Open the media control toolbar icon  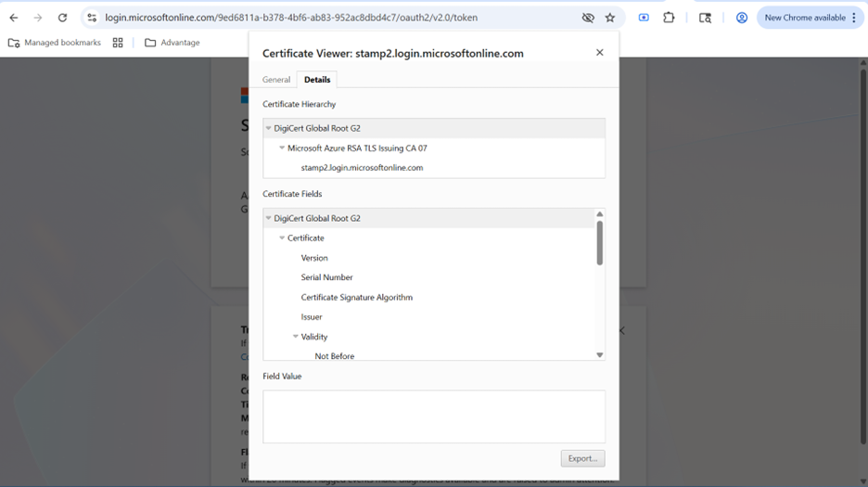click(x=644, y=18)
